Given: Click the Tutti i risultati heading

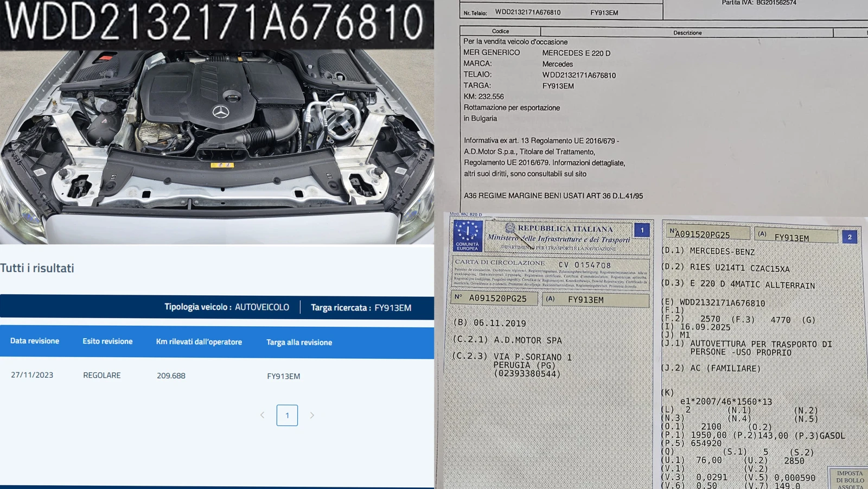Looking at the screenshot, I should [x=37, y=268].
